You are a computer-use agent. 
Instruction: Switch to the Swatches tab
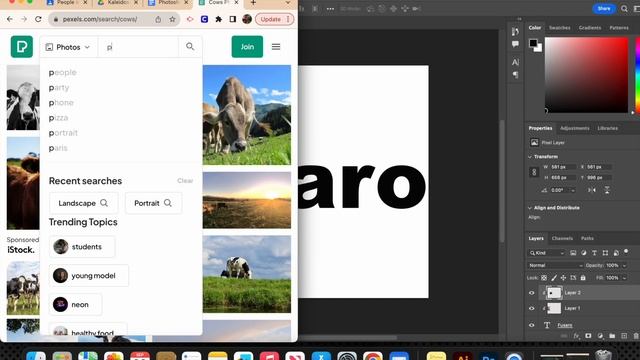click(x=560, y=28)
